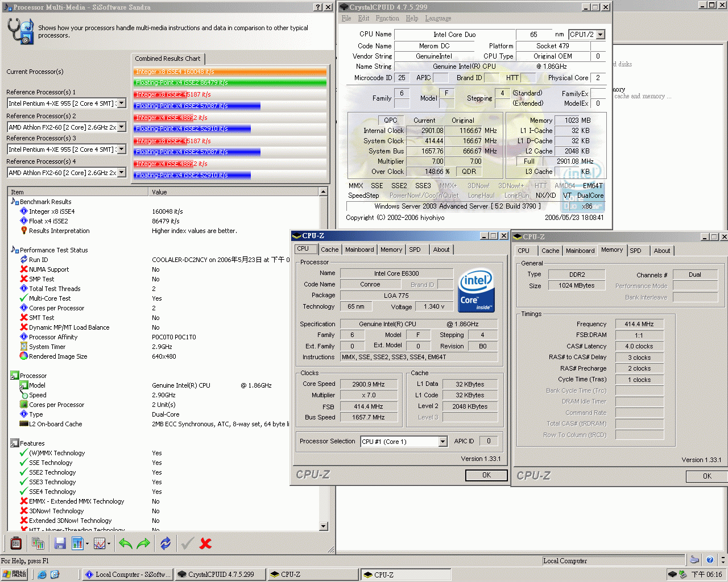The width and height of the screenshot is (728, 582).
Task: Click the green back arrow icon
Action: 126,544
